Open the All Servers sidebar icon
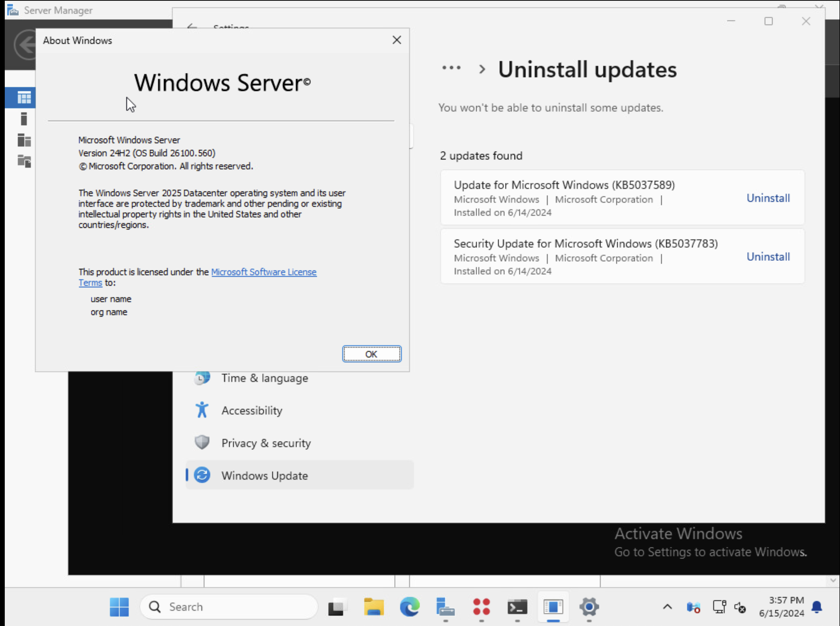The height and width of the screenshot is (626, 840). (24, 140)
